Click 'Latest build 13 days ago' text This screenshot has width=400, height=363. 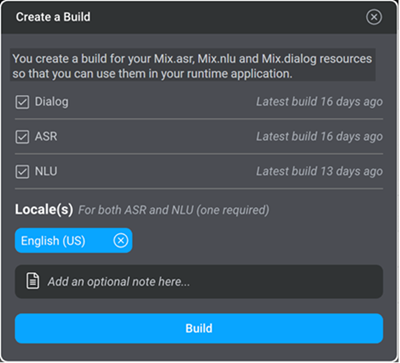coord(319,172)
